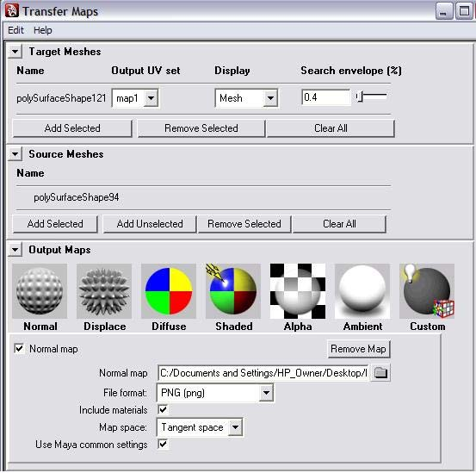Toggle the Include materials checkbox
Image resolution: width=476 pixels, height=473 pixels.
(163, 409)
